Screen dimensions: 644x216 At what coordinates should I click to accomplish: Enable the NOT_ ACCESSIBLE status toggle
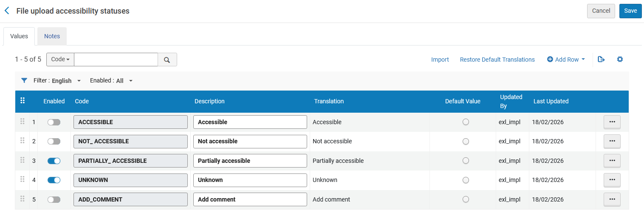coord(54,141)
